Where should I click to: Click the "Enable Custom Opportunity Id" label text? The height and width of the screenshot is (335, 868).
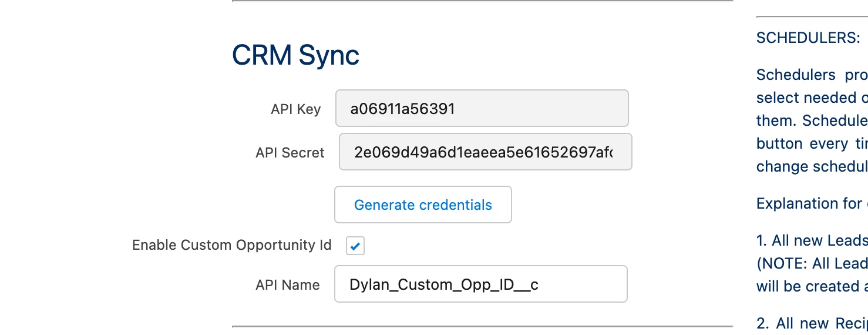(232, 245)
